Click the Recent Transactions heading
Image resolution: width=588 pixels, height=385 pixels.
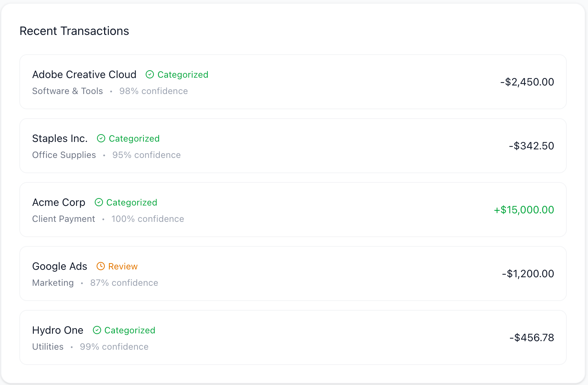point(74,31)
